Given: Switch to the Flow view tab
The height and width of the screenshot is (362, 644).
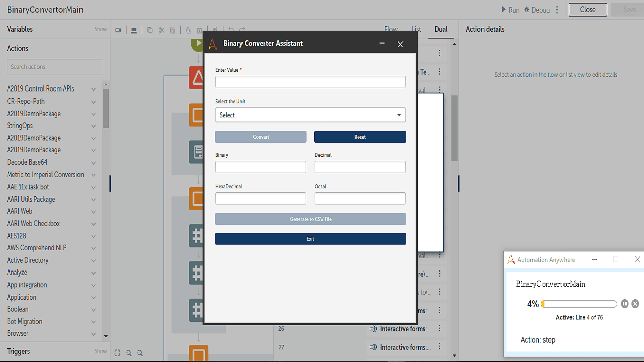Looking at the screenshot, I should [391, 29].
